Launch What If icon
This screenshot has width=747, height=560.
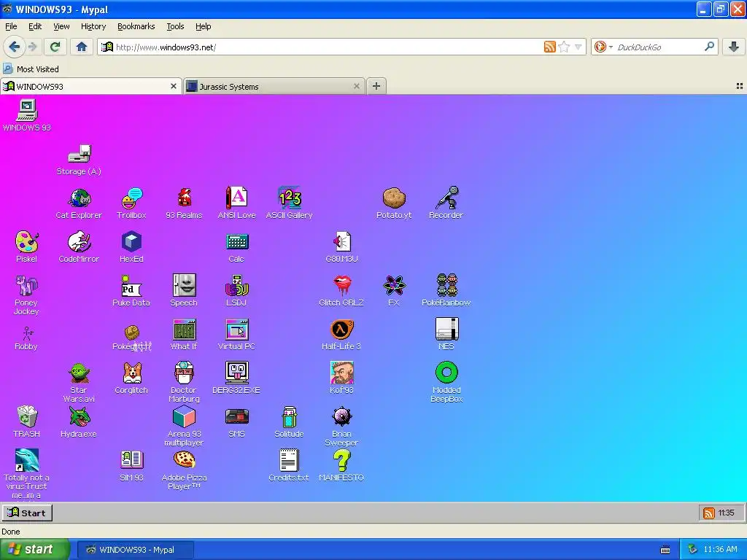185,330
